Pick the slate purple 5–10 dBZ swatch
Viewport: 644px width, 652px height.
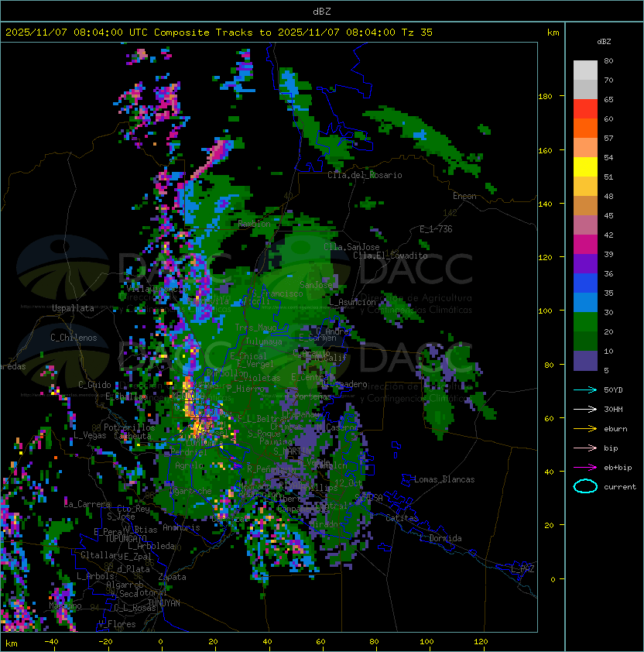coord(585,361)
